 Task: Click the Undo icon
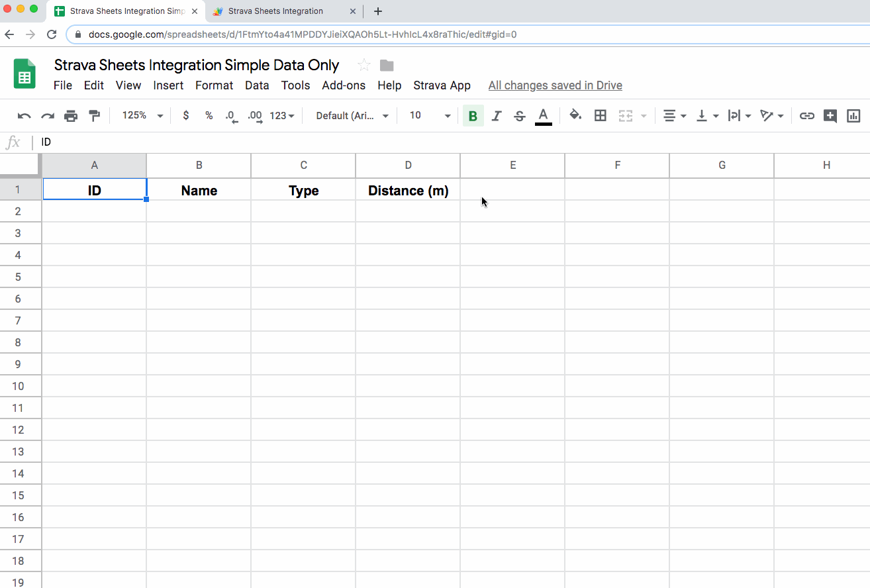click(x=24, y=115)
